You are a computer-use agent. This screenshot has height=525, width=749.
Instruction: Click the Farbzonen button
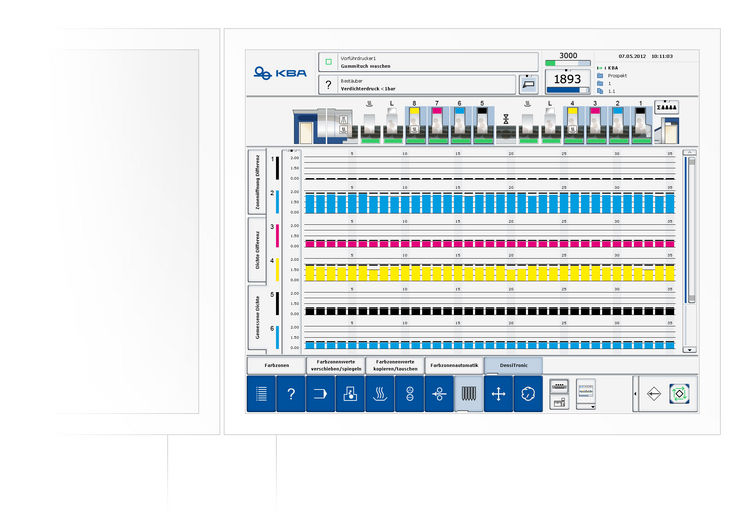tap(276, 366)
